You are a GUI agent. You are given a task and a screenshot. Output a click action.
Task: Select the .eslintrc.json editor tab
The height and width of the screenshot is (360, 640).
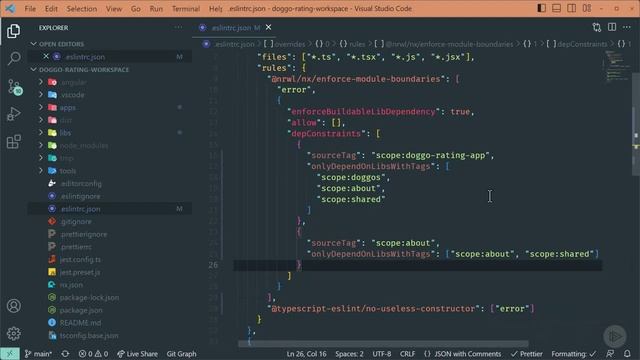[234, 28]
